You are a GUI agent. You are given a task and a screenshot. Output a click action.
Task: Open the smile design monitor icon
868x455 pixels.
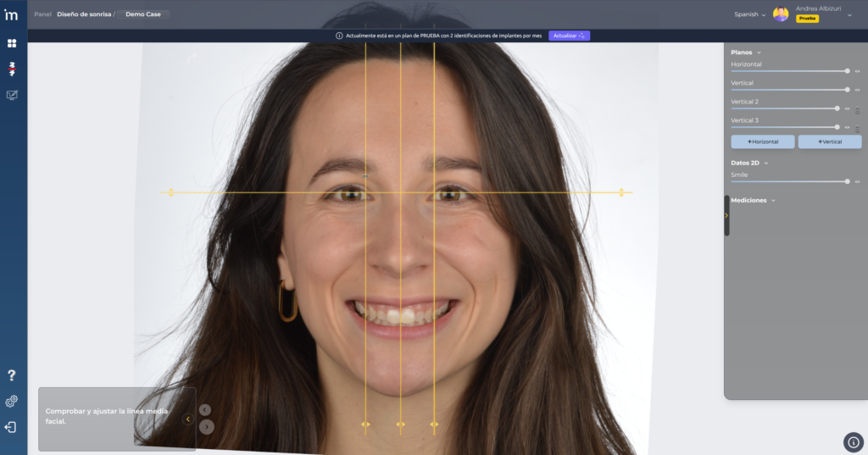(x=12, y=95)
